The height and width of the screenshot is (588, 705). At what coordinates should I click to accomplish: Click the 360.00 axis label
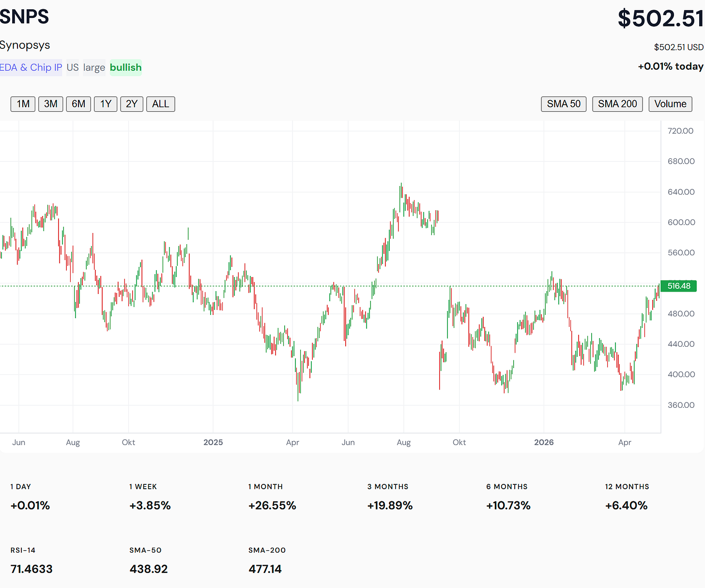click(x=681, y=405)
